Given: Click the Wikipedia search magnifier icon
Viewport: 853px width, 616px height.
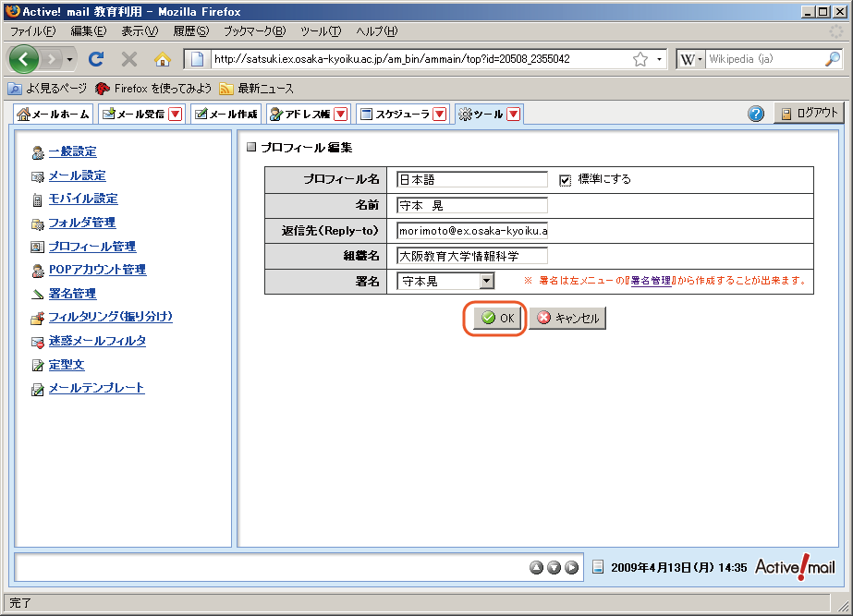Looking at the screenshot, I should point(832,59).
